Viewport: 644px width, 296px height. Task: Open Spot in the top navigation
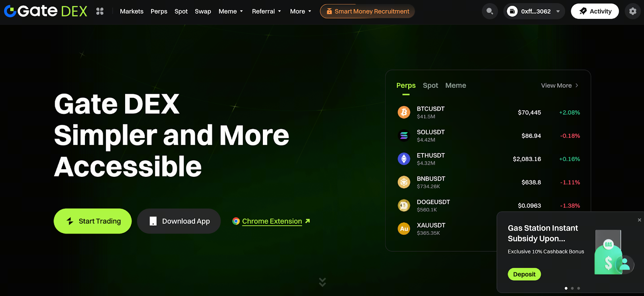tap(181, 11)
